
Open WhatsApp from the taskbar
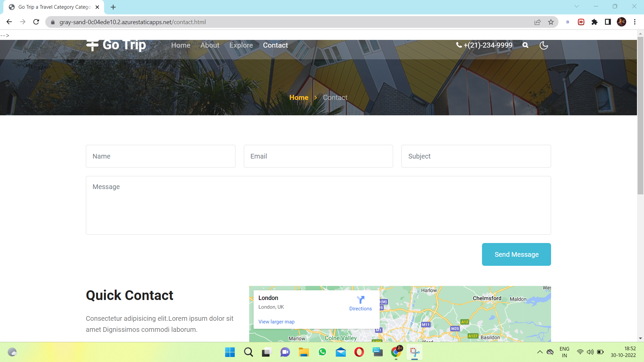[x=322, y=352]
